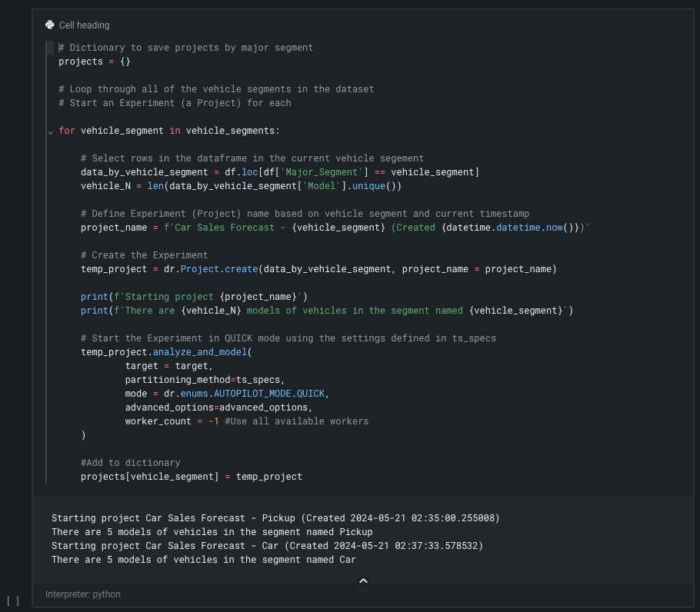Edit the Cell heading title field
Screen dimensions: 700x612
tap(85, 25)
